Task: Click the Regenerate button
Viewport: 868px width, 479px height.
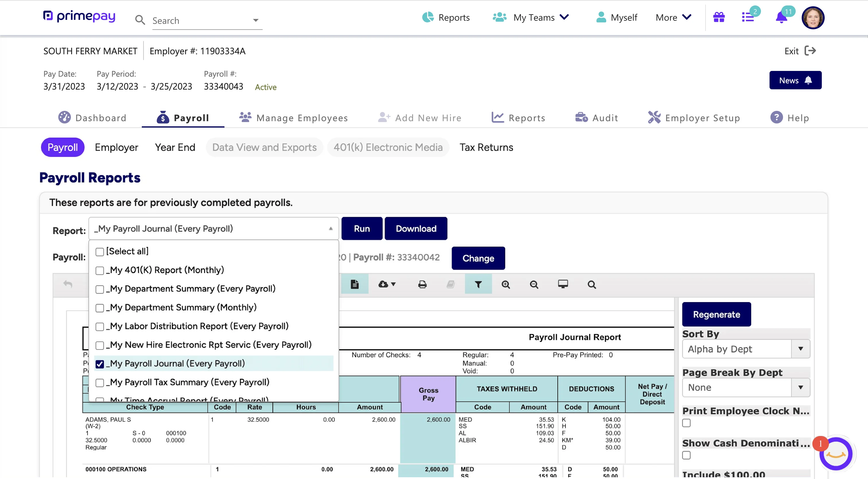Action: coord(716,314)
